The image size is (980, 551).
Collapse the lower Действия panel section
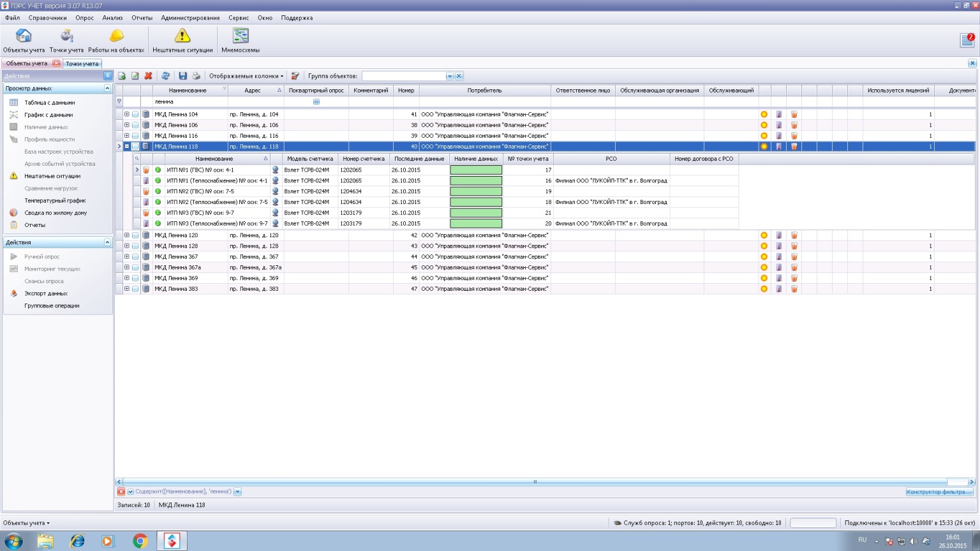[107, 242]
